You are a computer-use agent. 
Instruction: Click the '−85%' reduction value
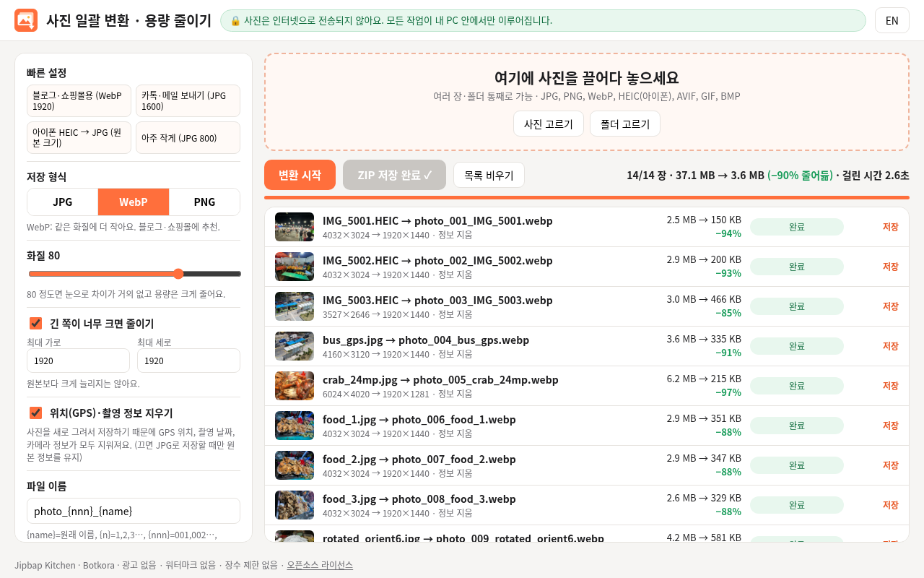coord(728,313)
